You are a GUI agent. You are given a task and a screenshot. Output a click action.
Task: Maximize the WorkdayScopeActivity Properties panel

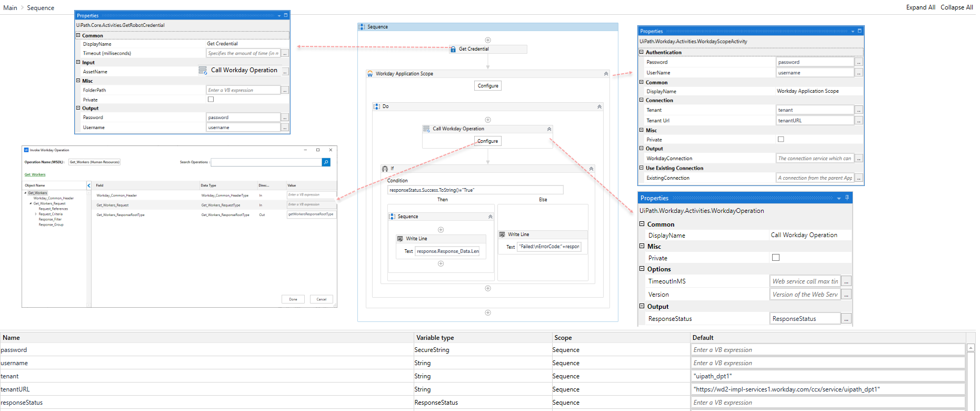pos(860,31)
